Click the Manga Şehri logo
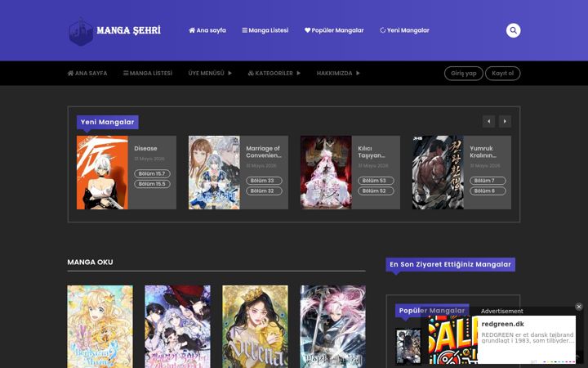 [x=115, y=31]
